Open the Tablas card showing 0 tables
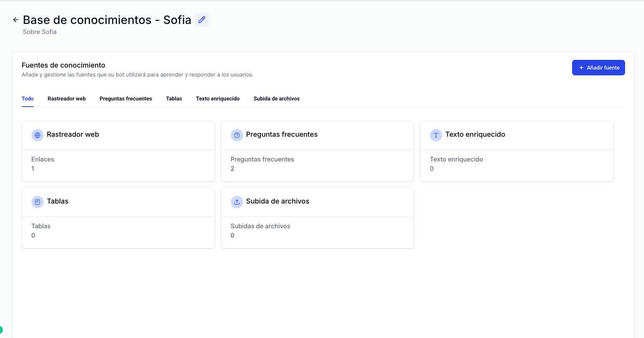This screenshot has width=644, height=338. [118, 231]
